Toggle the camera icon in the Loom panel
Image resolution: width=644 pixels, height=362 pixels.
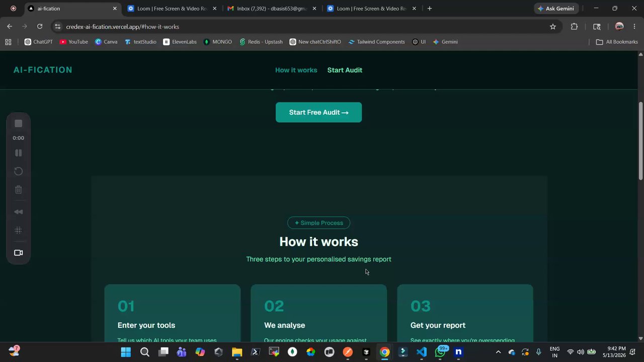tap(18, 253)
